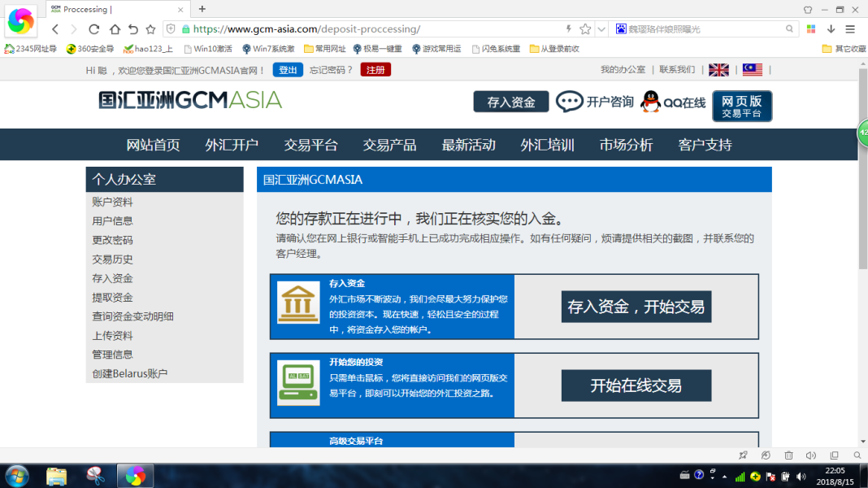Open the browser hamburger menu
Screen dimensions: 868x488
click(850, 28)
